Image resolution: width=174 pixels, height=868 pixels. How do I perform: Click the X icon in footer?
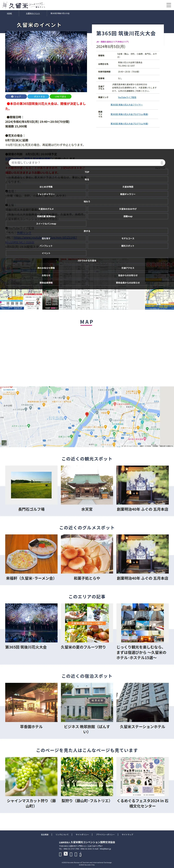click(x=66, y=854)
